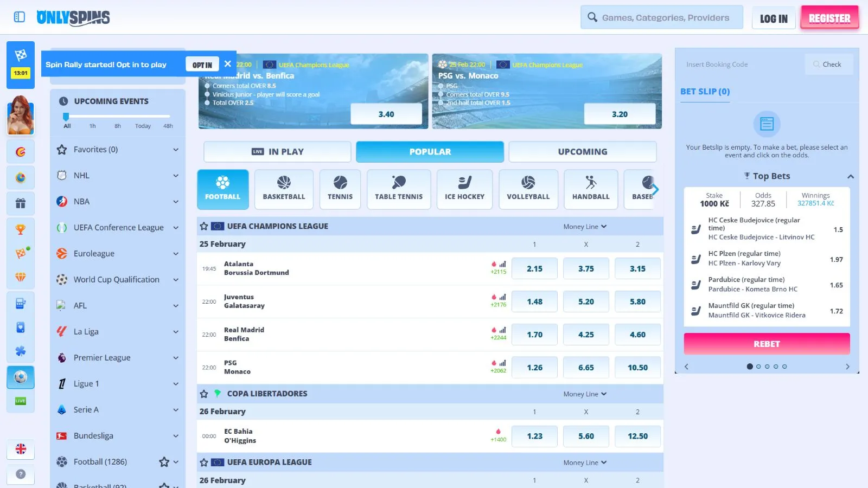Open the Volleyball sport category
This screenshot has width=868, height=488.
528,189
